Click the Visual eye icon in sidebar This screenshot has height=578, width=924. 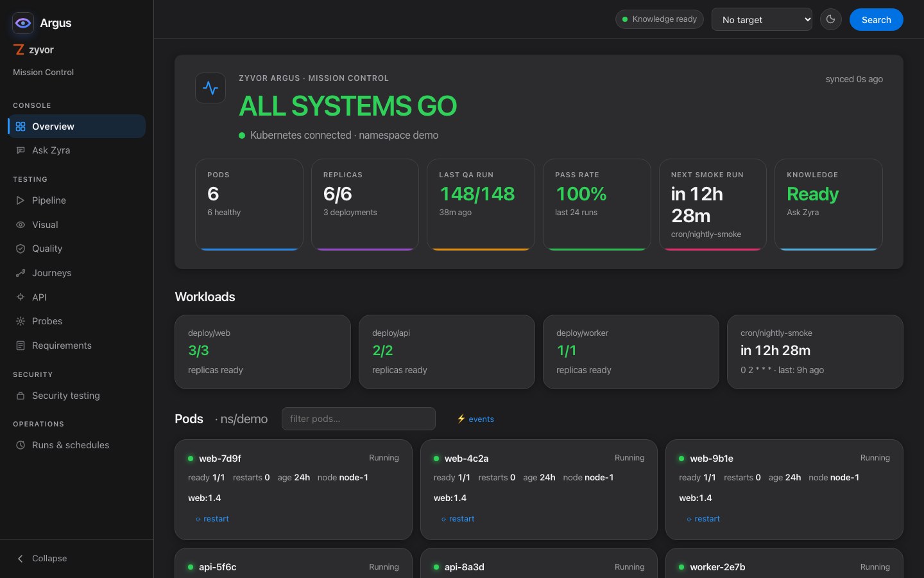click(x=21, y=225)
